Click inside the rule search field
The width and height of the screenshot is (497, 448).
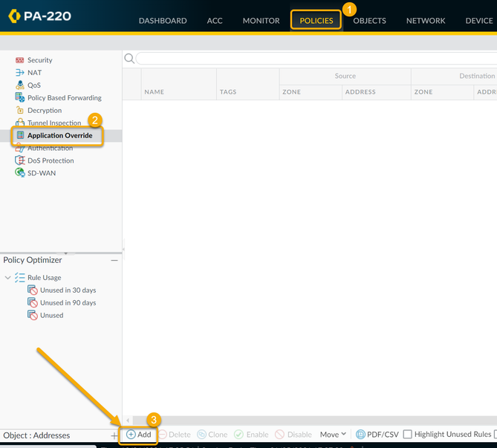[x=312, y=59]
